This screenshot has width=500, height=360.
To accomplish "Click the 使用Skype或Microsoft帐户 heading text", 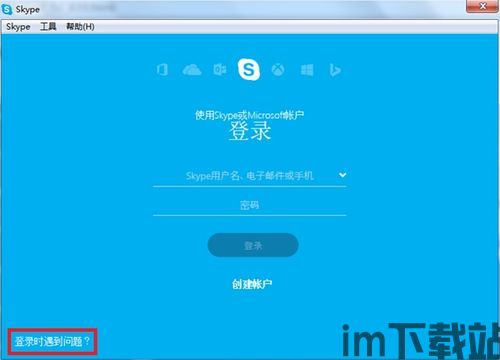I will (x=249, y=115).
